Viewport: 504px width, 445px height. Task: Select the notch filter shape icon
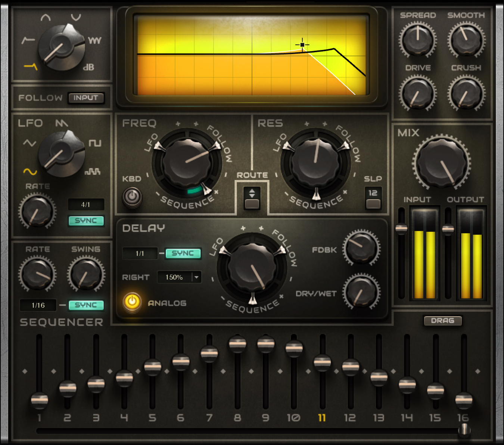coord(76,18)
